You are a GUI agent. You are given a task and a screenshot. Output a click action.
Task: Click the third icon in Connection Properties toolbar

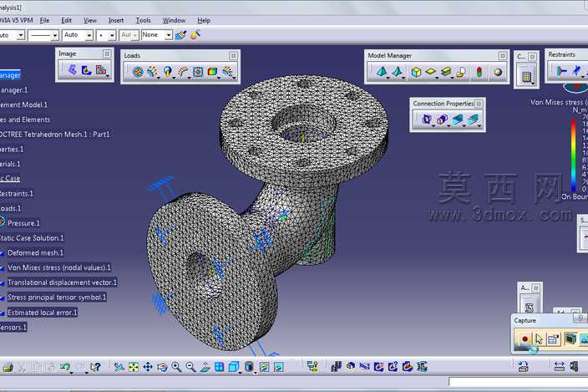point(457,120)
